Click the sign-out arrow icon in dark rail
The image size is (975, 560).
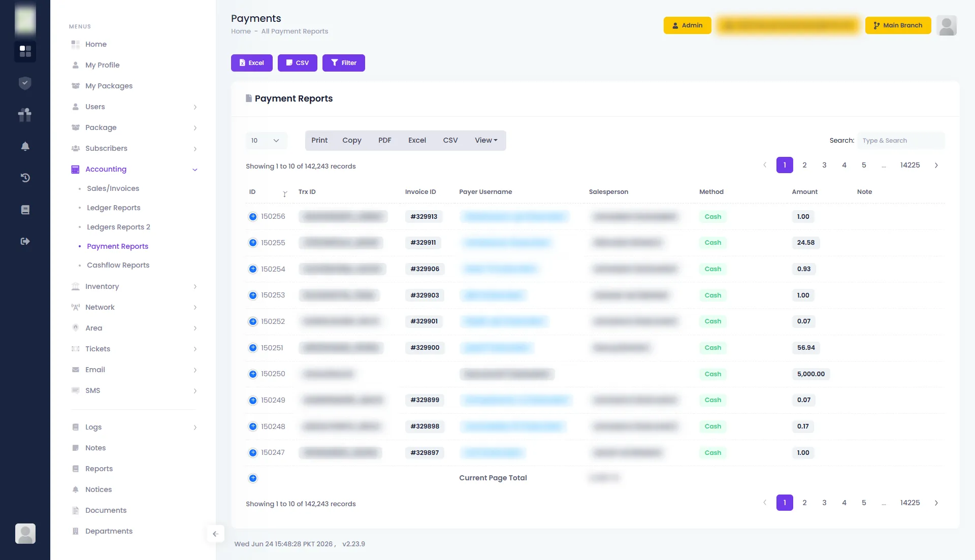[x=25, y=241]
